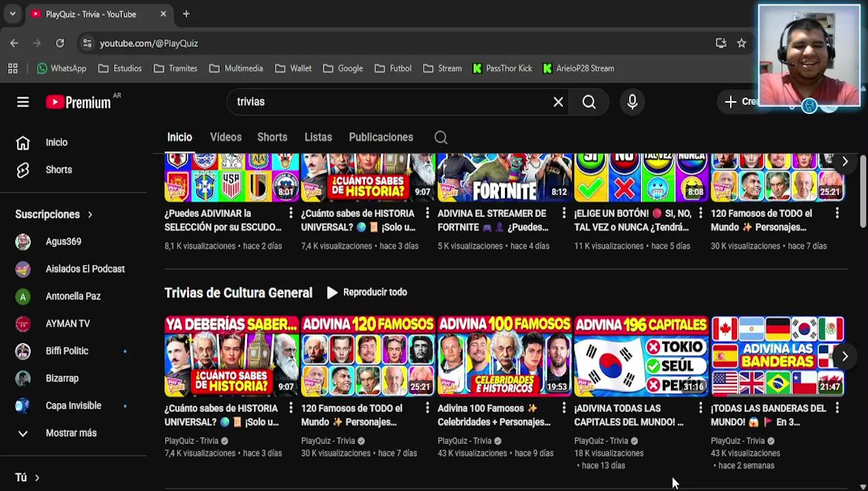This screenshot has height=491, width=868.
Task: Open the tab search dropdown arrow
Action: click(12, 14)
